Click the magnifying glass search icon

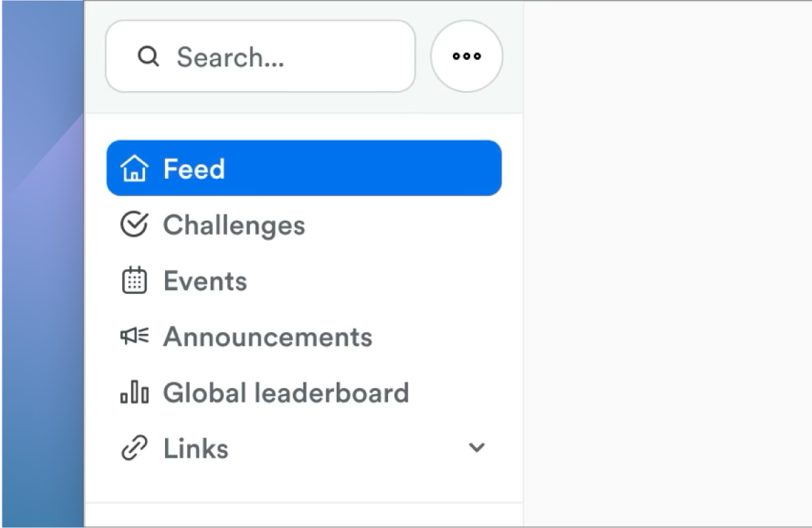148,56
